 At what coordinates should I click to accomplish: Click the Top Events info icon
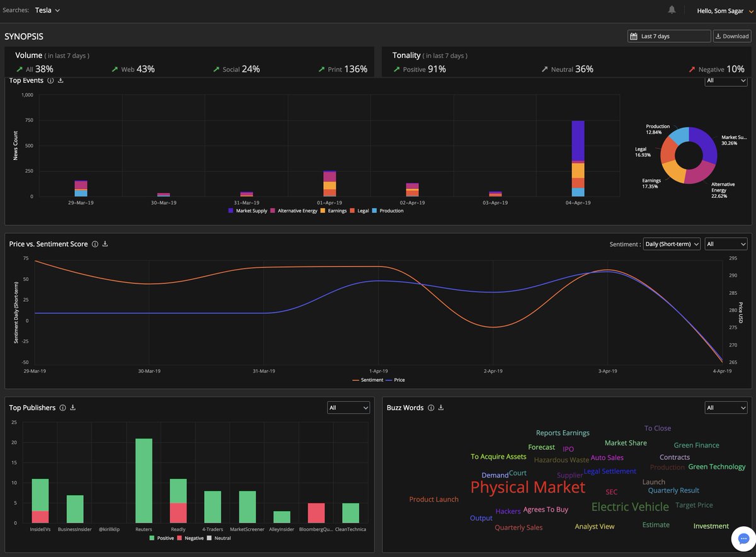pos(50,81)
